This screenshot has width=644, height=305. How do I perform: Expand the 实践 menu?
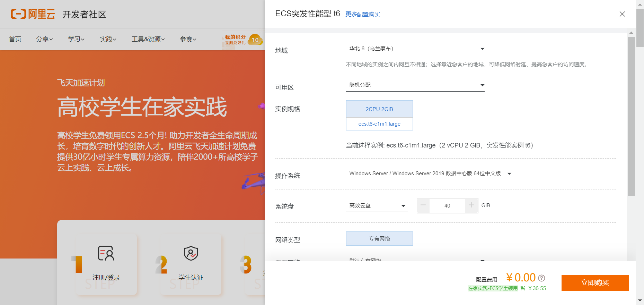tap(108, 39)
